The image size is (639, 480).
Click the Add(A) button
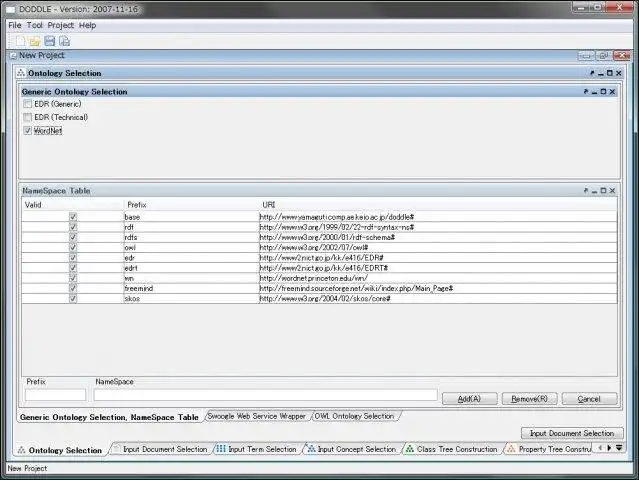pos(469,399)
